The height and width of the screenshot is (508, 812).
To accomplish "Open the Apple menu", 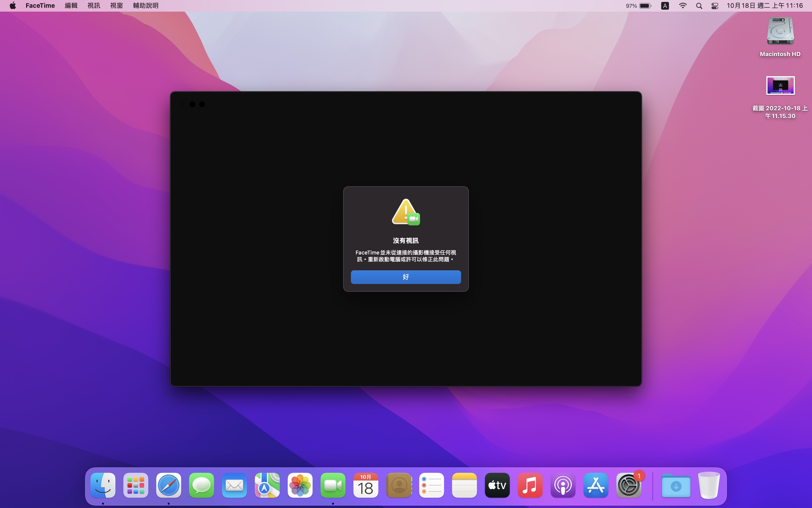I will coord(13,6).
